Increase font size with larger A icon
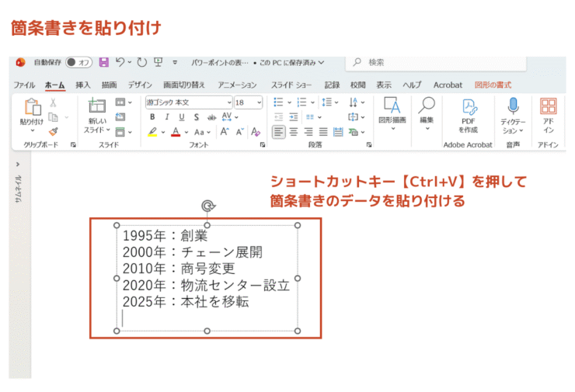 click(225, 131)
